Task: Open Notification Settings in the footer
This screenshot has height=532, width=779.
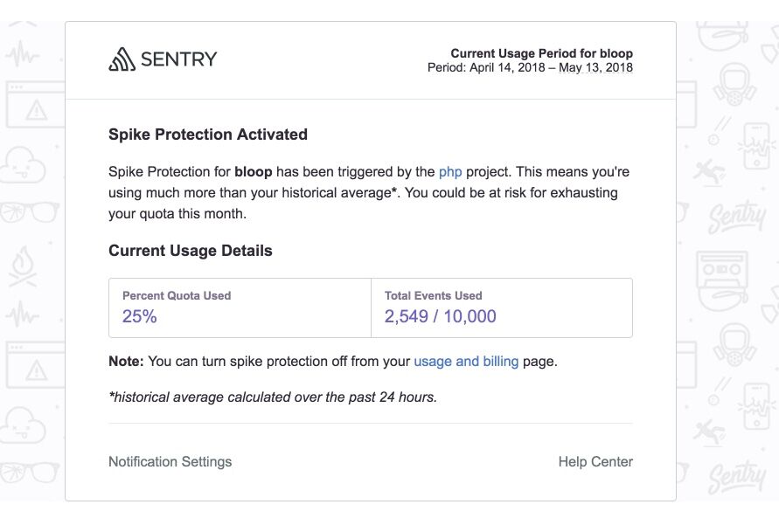Action: pos(170,461)
